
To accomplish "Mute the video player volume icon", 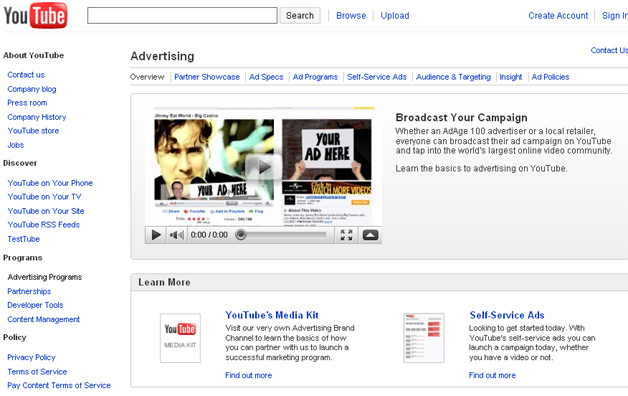I will coord(177,235).
